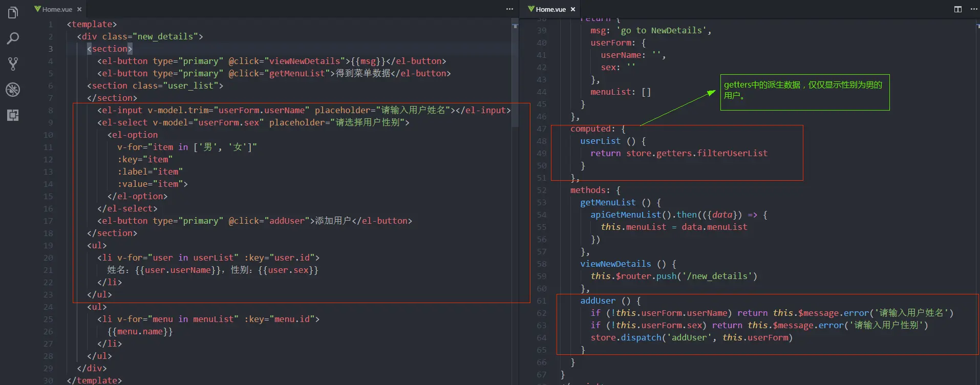The height and width of the screenshot is (385, 980).
Task: Click viewNewDetails () { method definition
Action: [628, 264]
